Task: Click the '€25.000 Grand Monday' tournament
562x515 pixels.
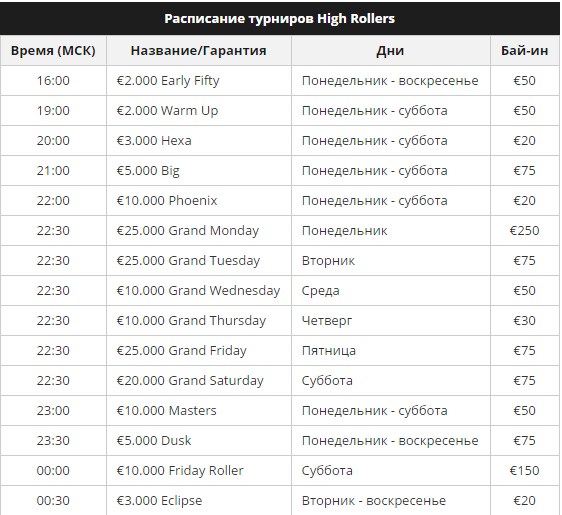Action: (187, 231)
